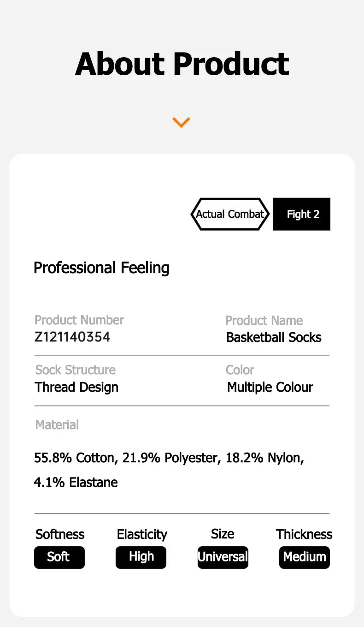Select the Professional Feeling subtitle
Screen dimensions: 364x627
(x=101, y=268)
